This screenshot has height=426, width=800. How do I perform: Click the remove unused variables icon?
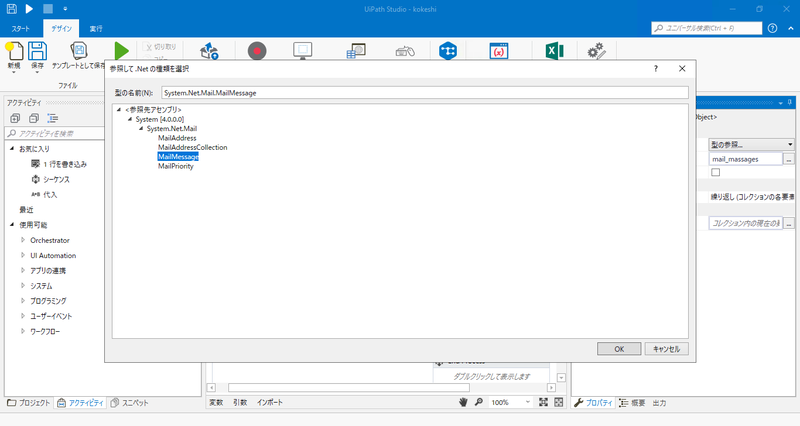(498, 51)
